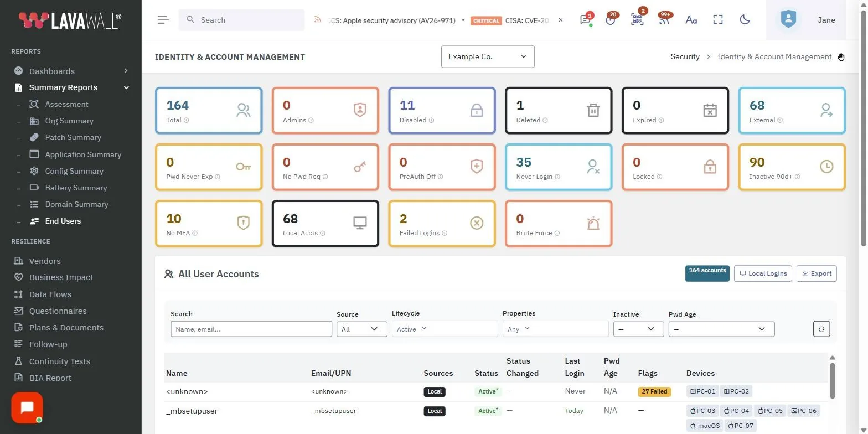This screenshot has height=434, width=868.
Task: Click the Export button
Action: (x=817, y=273)
